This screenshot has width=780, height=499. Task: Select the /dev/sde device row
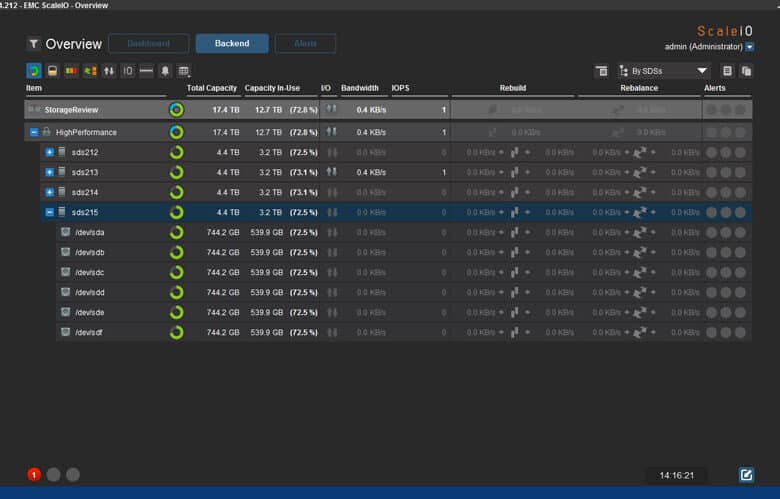click(x=403, y=312)
